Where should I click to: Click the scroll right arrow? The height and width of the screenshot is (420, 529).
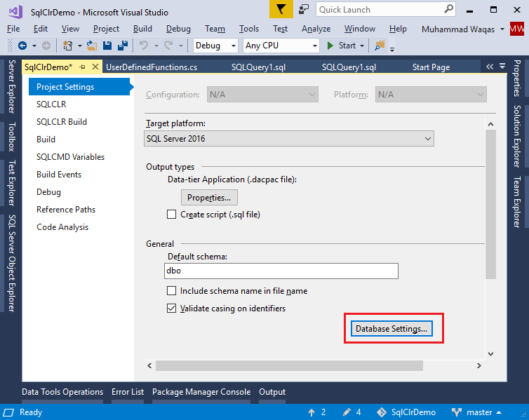pos(478,365)
